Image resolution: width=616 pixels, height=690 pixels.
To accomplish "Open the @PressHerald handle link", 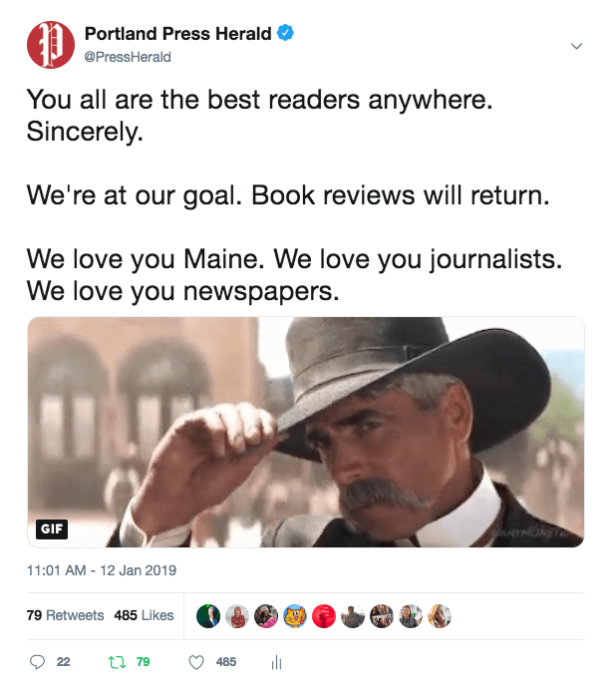I will (x=128, y=57).
